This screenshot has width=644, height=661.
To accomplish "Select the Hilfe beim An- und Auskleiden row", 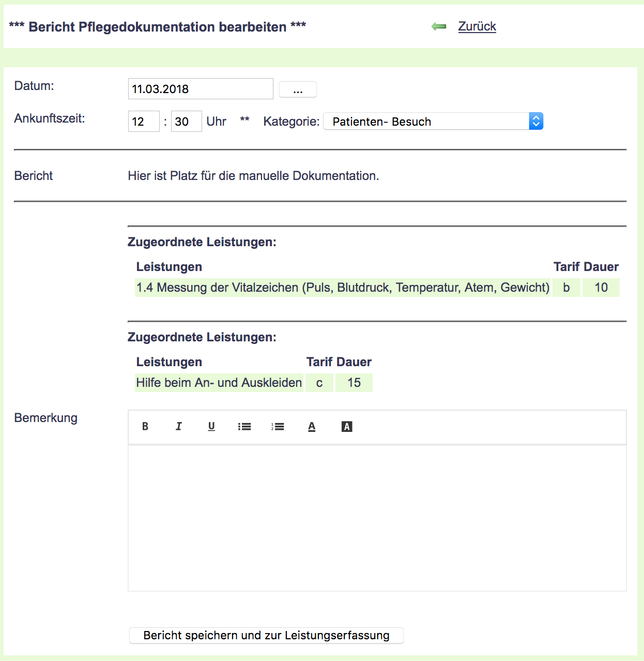I will click(x=219, y=383).
